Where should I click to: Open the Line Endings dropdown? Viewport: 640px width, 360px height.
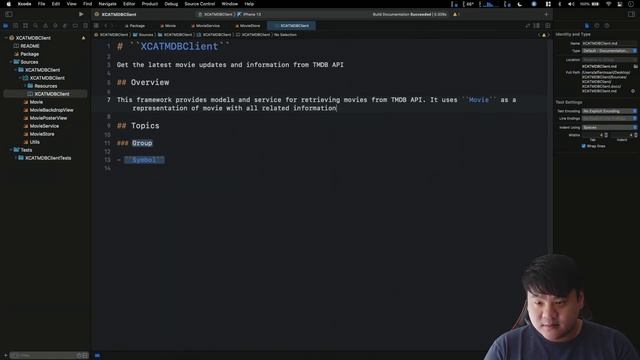pos(609,118)
